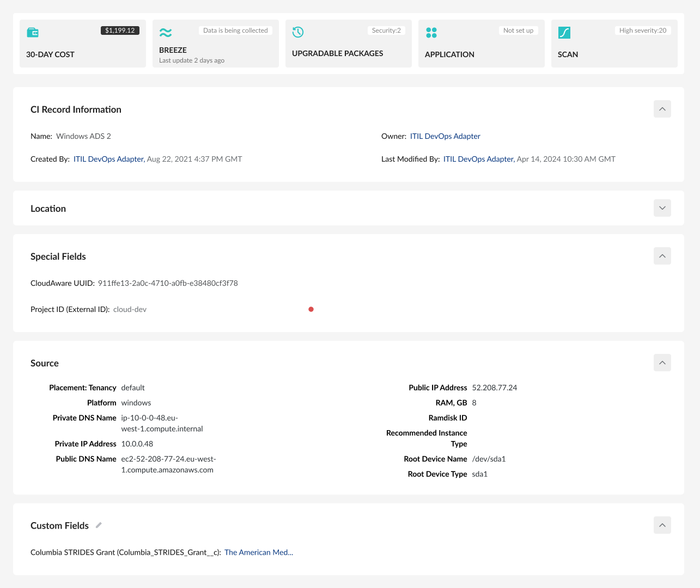This screenshot has width=700, height=588.
Task: Click the Data is being collected badge
Action: pyautogui.click(x=235, y=30)
